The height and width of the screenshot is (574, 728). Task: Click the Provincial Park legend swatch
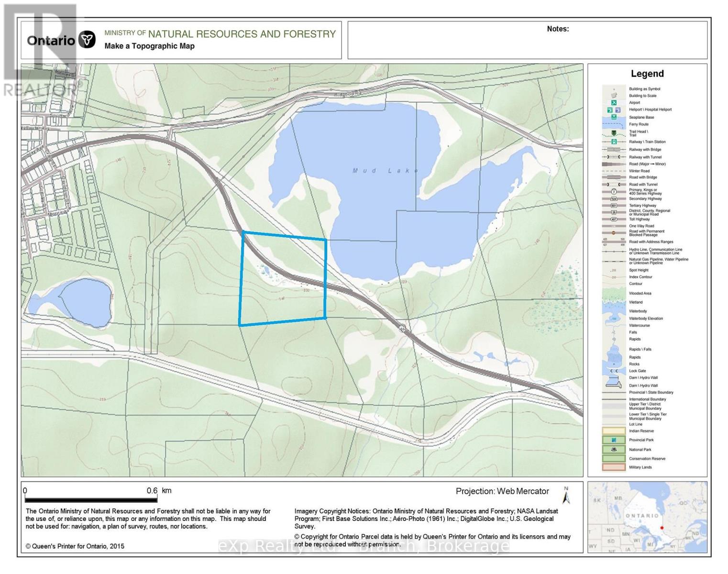pos(614,440)
